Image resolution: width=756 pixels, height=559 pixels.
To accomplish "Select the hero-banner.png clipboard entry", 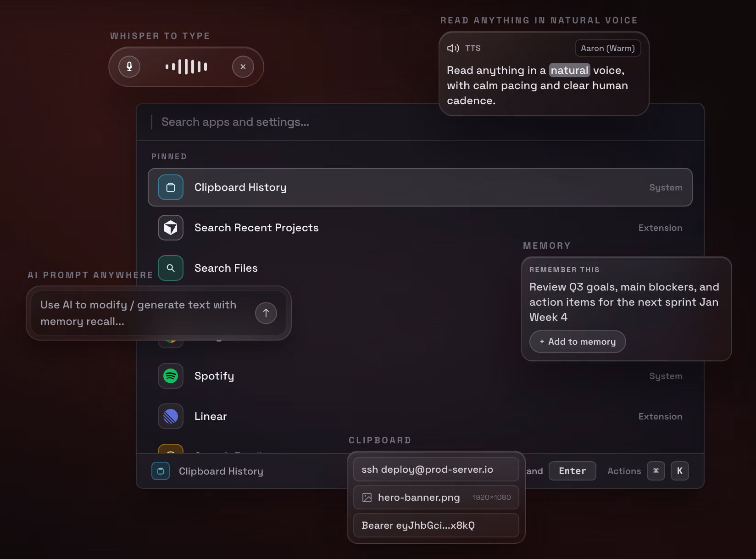I will coord(435,497).
